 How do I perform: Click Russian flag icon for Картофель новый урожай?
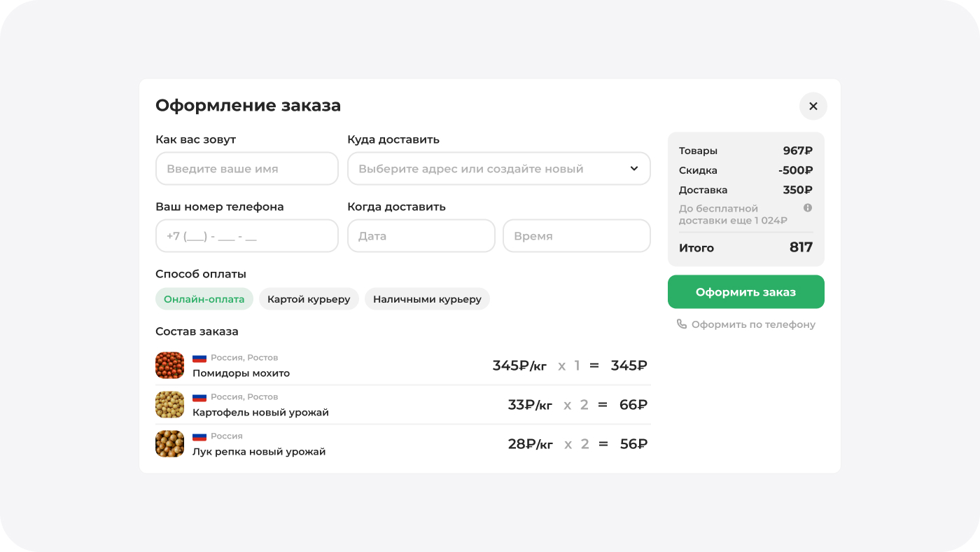[x=199, y=397]
